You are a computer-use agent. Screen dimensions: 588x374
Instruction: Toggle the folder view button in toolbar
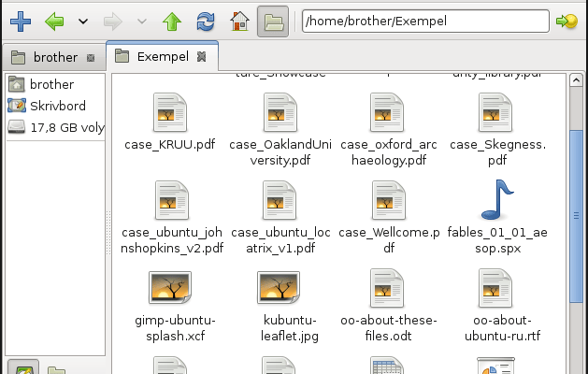click(x=273, y=22)
